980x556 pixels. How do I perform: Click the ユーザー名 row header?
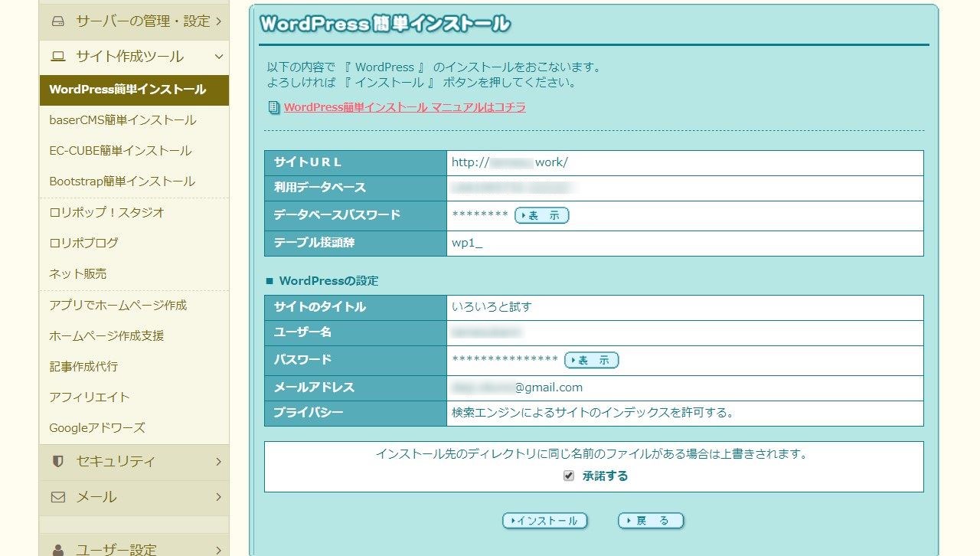tap(355, 333)
